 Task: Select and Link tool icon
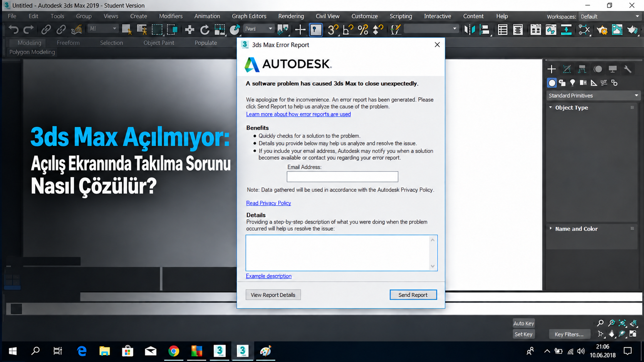click(46, 30)
